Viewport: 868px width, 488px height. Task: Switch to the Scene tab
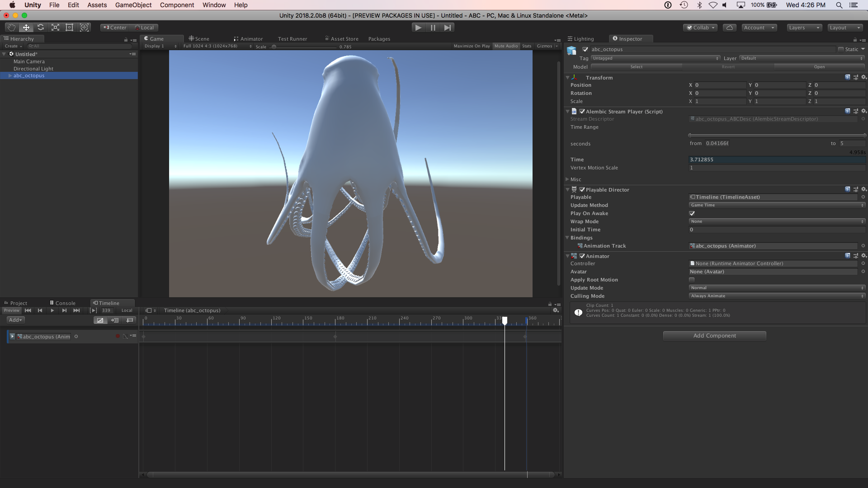(x=199, y=39)
